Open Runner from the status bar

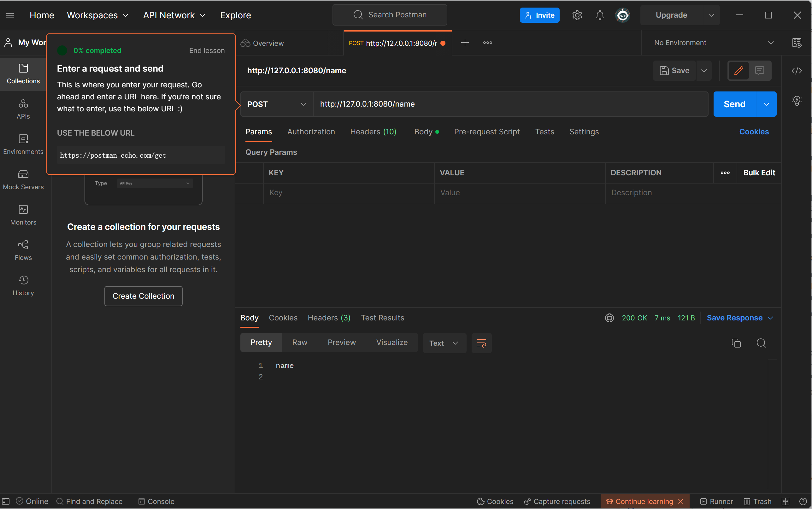click(716, 501)
